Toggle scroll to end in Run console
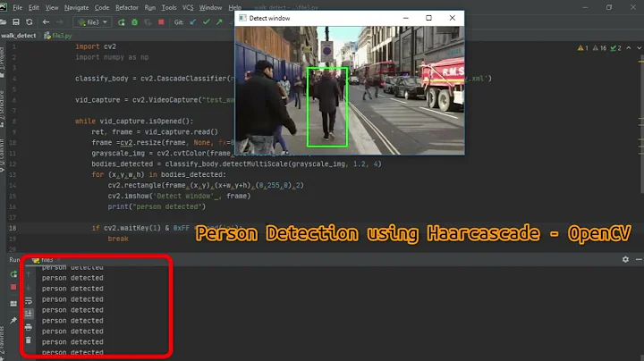The image size is (644, 361). coord(29,314)
